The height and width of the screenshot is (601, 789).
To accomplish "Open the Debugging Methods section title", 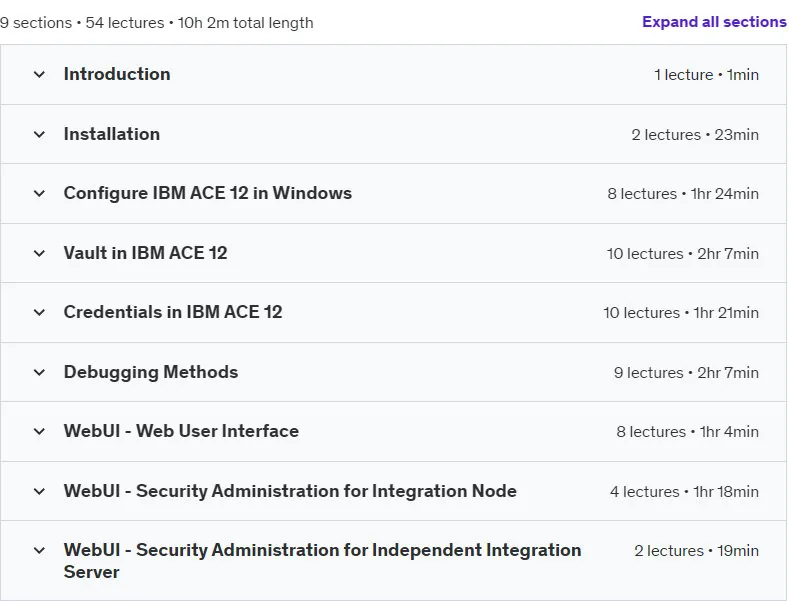I will pos(150,372).
